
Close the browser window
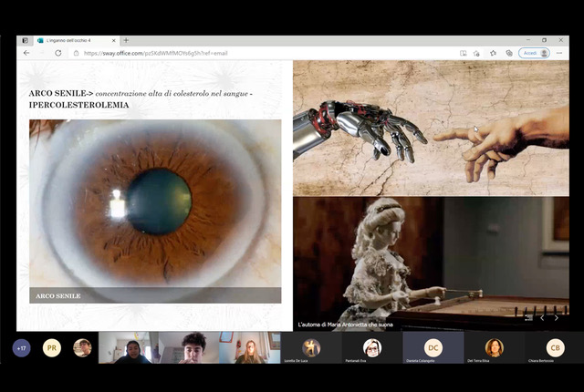(560, 40)
